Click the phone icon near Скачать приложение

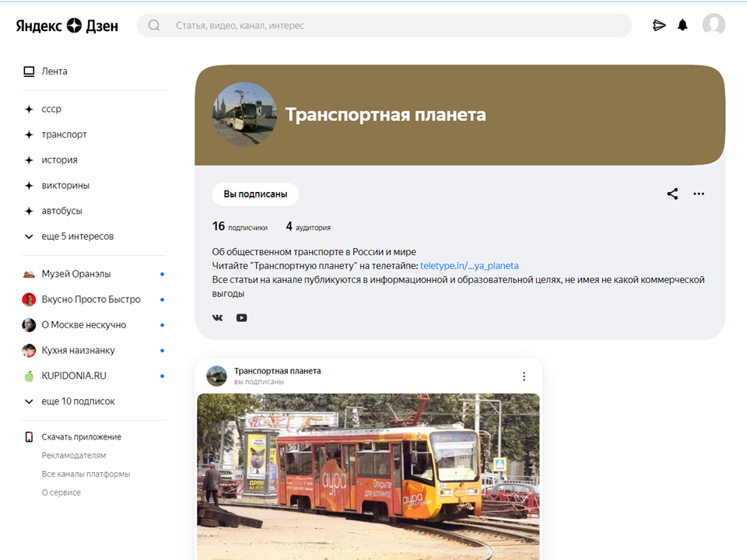(x=29, y=436)
